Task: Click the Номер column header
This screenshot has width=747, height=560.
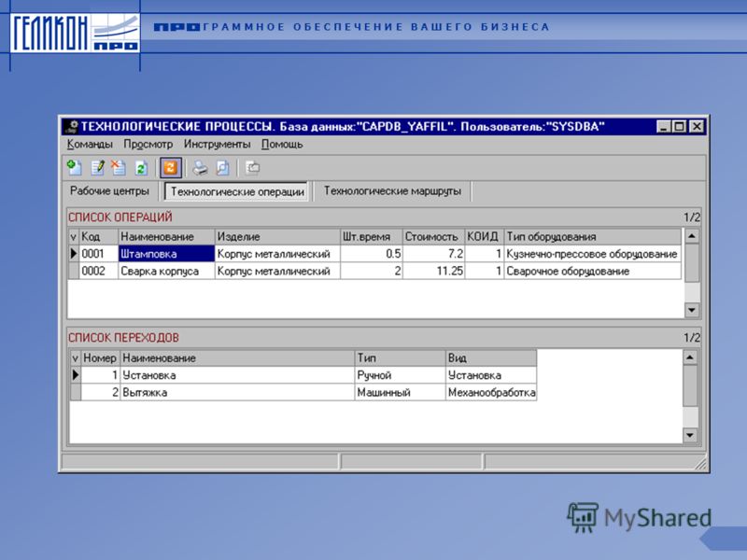Action: 100,358
